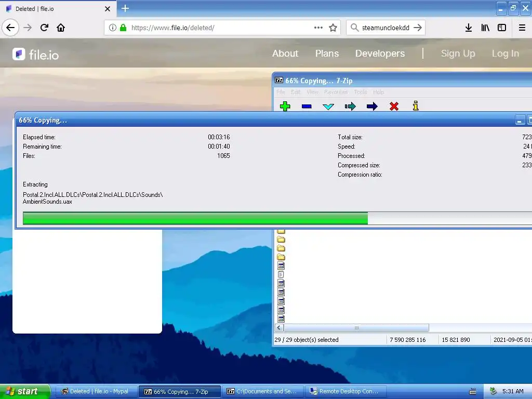Reload the file.io page

(x=44, y=28)
